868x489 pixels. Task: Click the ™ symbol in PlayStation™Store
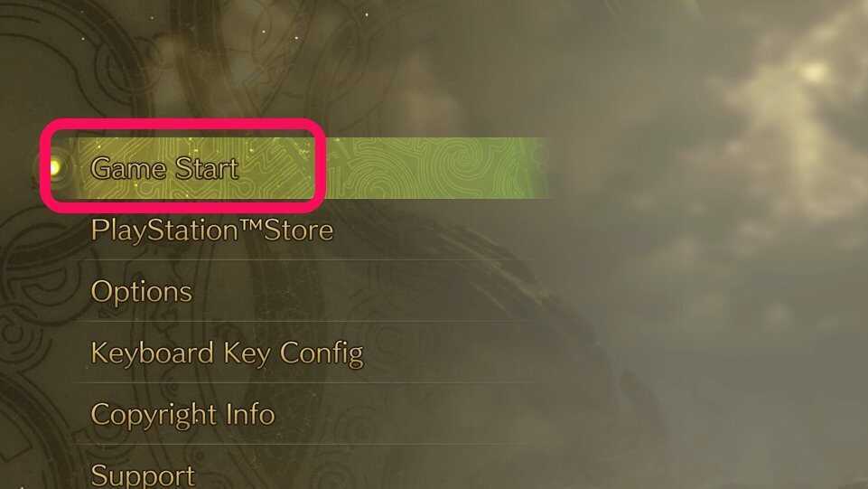(x=250, y=224)
